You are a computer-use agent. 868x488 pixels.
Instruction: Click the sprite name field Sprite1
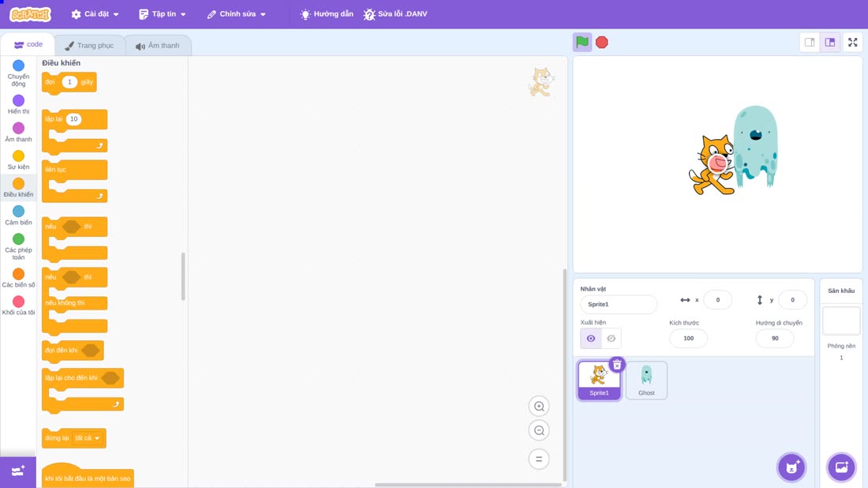click(619, 304)
